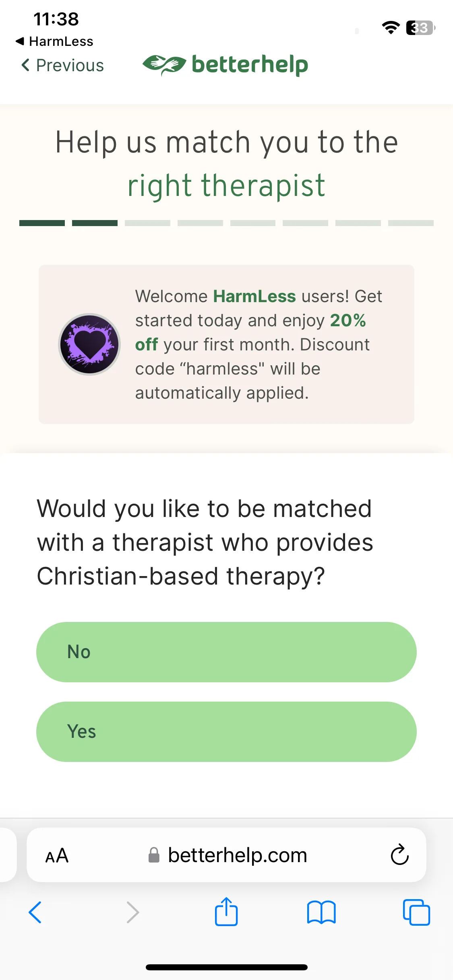This screenshot has height=980, width=453.
Task: Tap the padlock icon in address bar
Action: tap(154, 855)
